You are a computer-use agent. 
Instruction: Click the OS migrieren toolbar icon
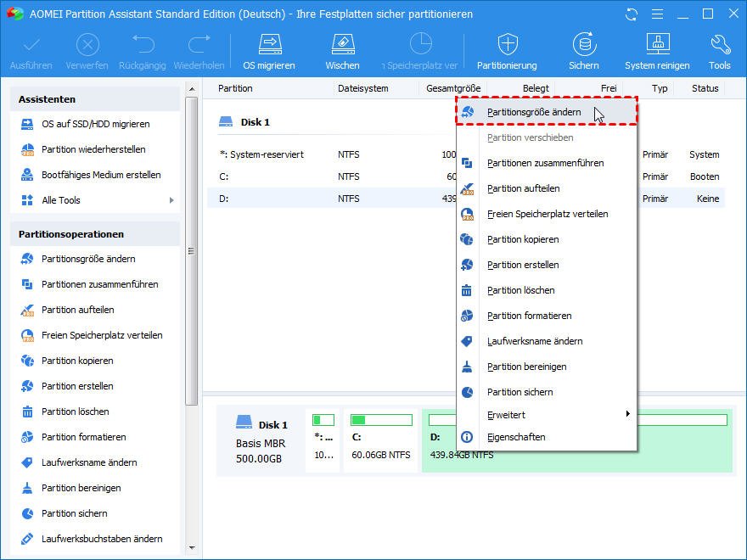pos(269,53)
